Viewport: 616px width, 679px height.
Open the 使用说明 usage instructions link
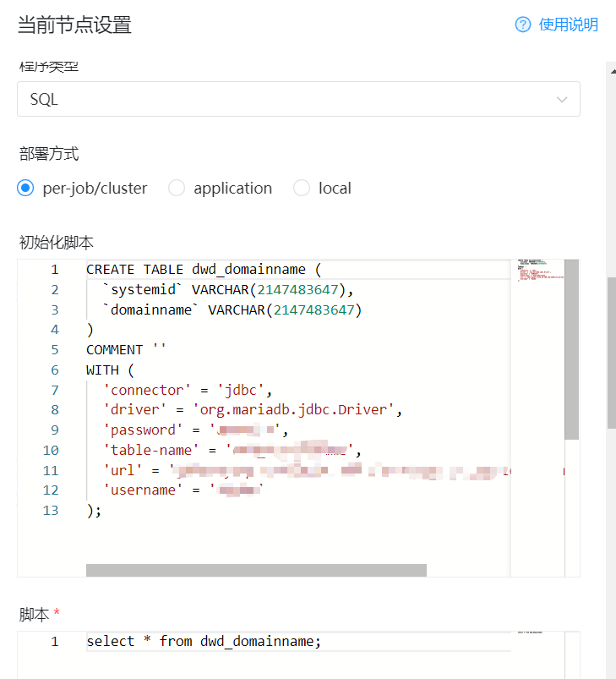coord(563,25)
